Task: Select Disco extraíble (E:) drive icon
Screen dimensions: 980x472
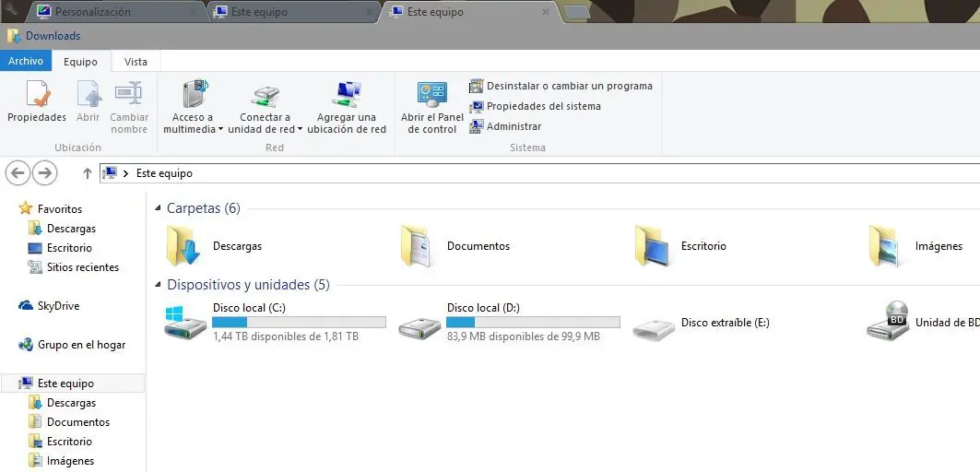Action: (x=654, y=328)
